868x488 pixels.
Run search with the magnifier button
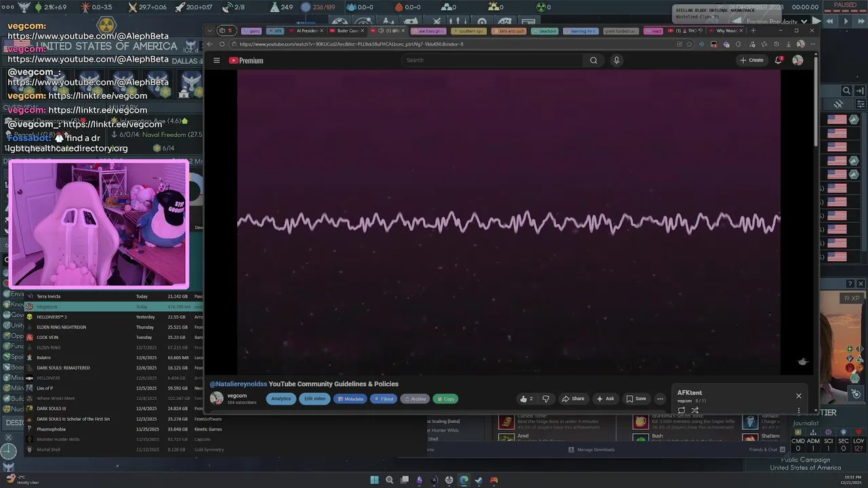coord(593,60)
